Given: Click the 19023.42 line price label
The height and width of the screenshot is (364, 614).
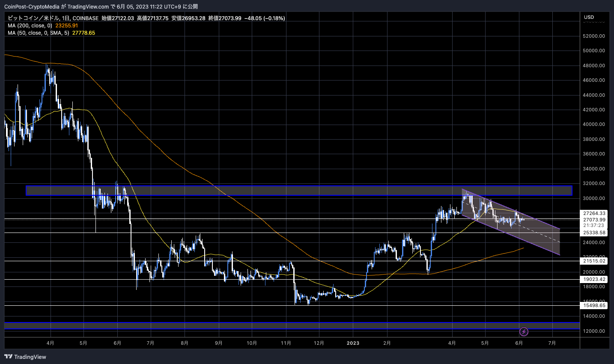Looking at the screenshot, I should tap(594, 279).
